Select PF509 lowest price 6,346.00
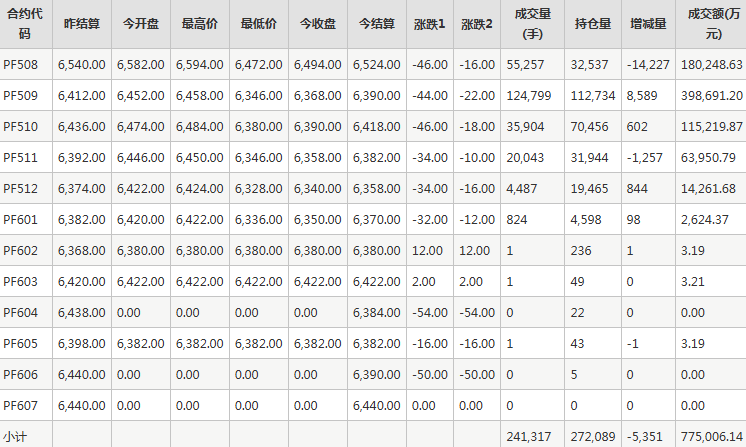The width and height of the screenshot is (746, 447). (259, 96)
